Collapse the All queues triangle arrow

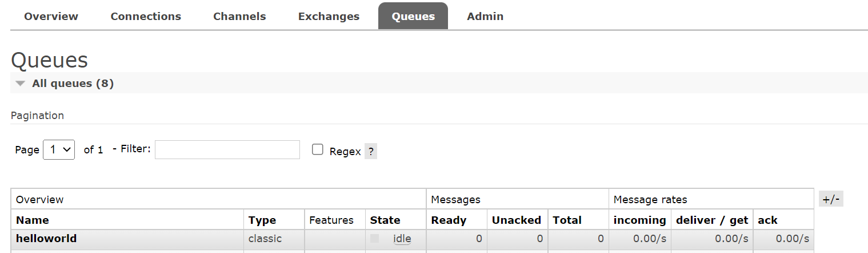21,84
